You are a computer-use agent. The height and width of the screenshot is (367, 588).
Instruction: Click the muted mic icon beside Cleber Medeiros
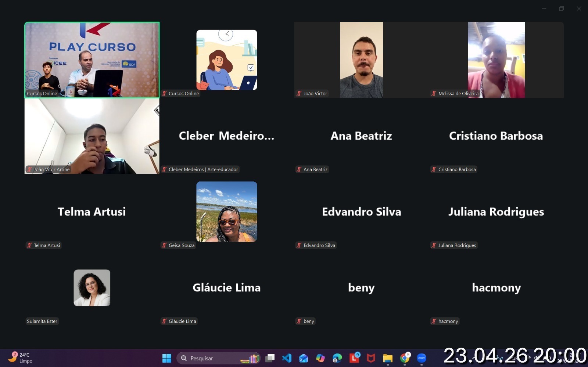[x=164, y=169]
